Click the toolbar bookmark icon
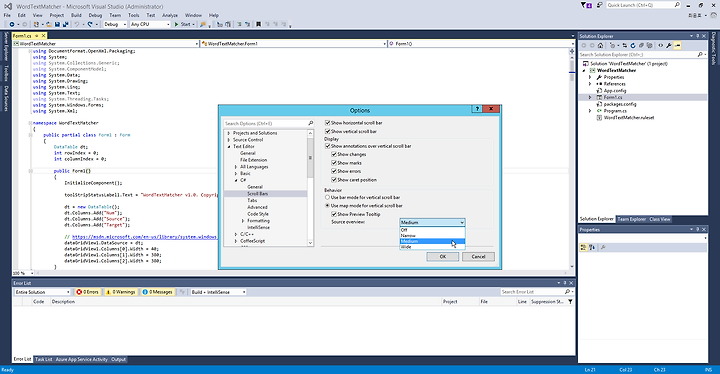Viewport: 720px width, 374px height. click(x=258, y=24)
